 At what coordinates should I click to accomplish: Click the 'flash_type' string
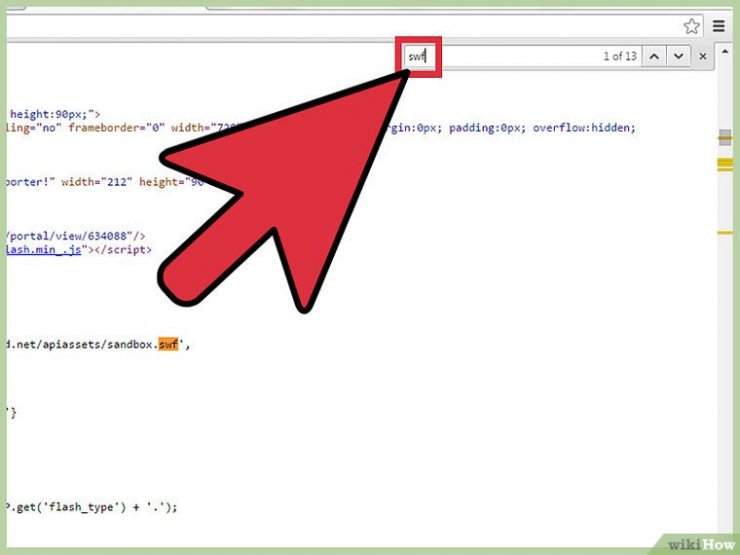87,507
